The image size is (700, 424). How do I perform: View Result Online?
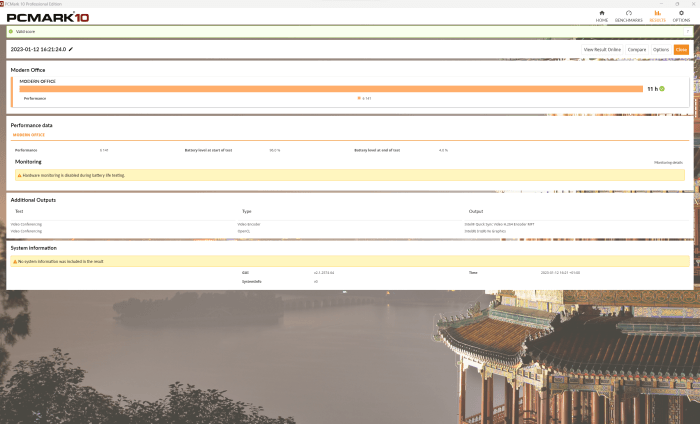(602, 50)
